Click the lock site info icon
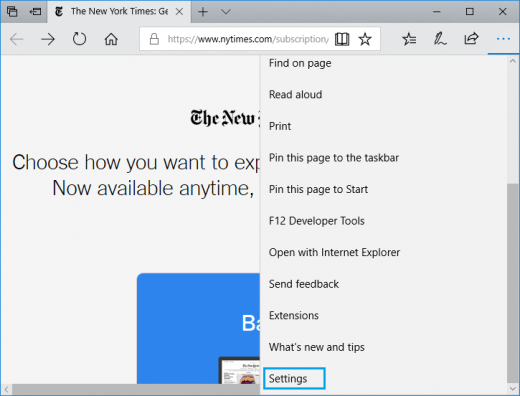The image size is (520, 396). (154, 39)
